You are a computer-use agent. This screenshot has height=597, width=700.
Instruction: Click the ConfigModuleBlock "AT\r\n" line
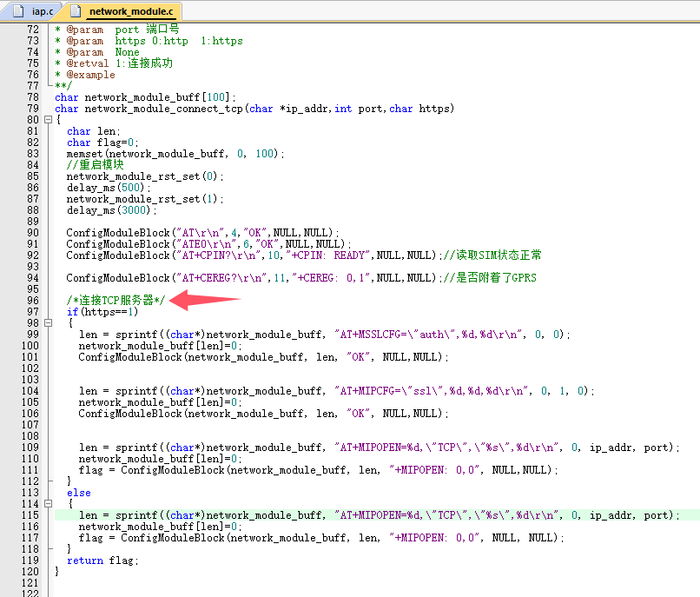(x=202, y=233)
